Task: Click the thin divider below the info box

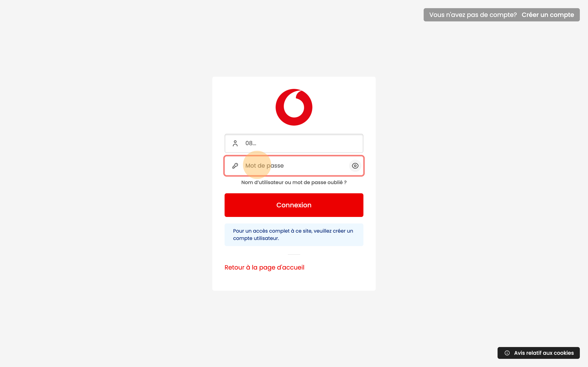Action: pyautogui.click(x=294, y=254)
